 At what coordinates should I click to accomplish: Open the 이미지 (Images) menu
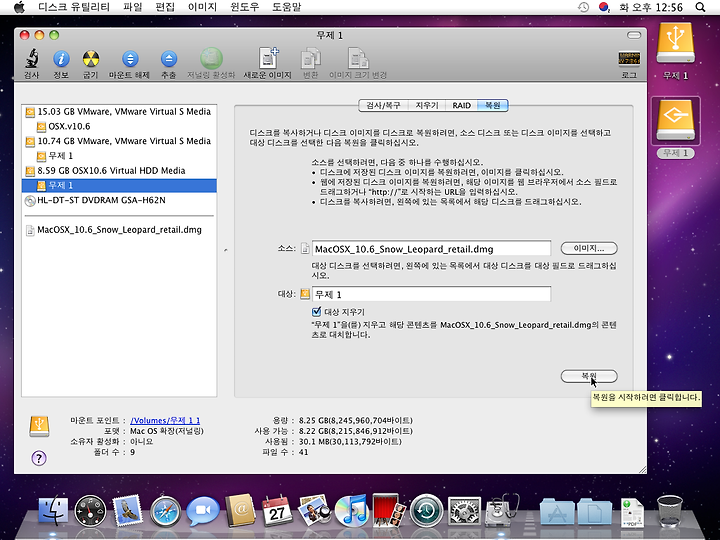point(202,7)
